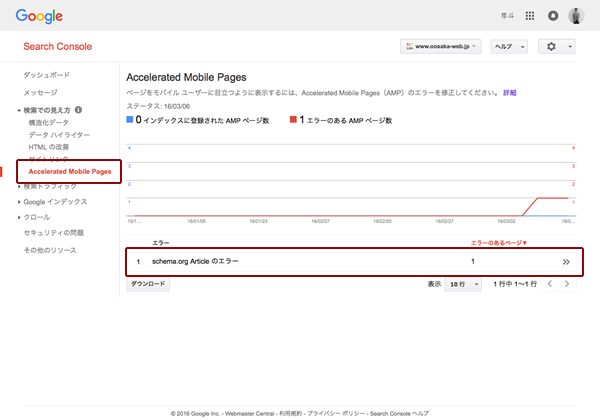Open セキュリティの問題 in the sidebar
600x420 pixels.
pyautogui.click(x=54, y=233)
